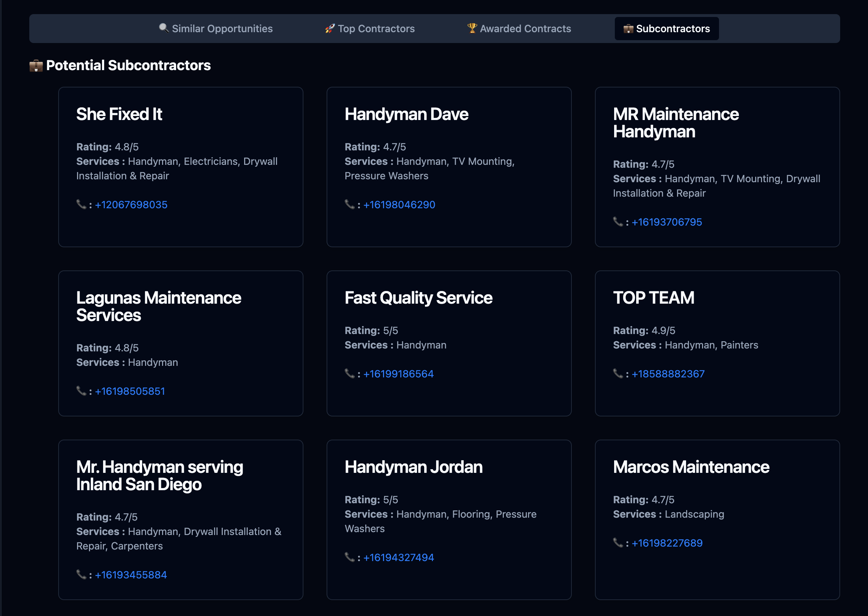The width and height of the screenshot is (868, 616).
Task: Go to the Awarded Contracts tab
Action: click(x=519, y=29)
